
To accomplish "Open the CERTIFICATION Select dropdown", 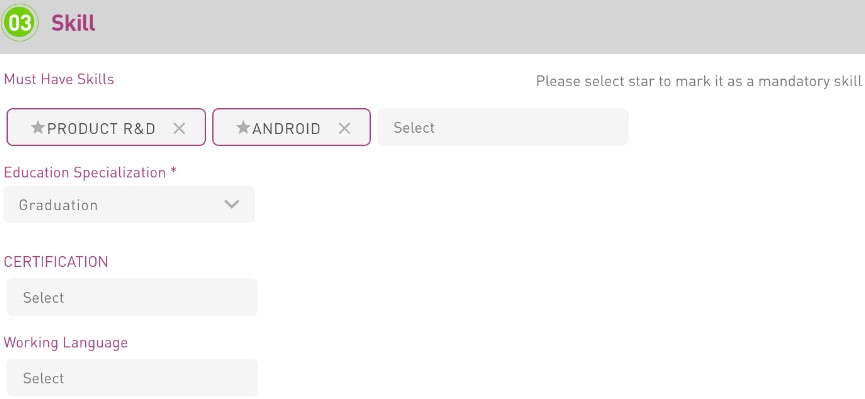I will pyautogui.click(x=132, y=297).
